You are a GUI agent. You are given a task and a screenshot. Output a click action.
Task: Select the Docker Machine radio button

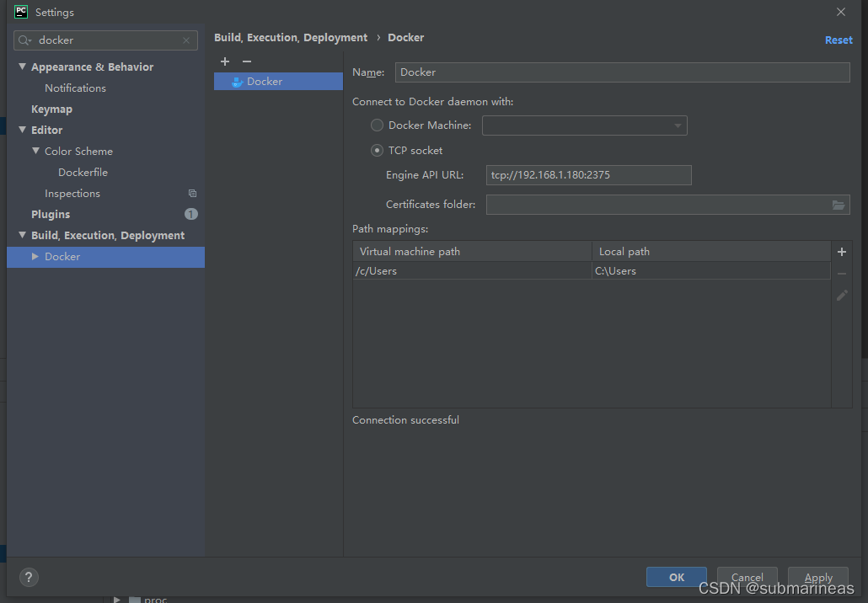coord(377,125)
